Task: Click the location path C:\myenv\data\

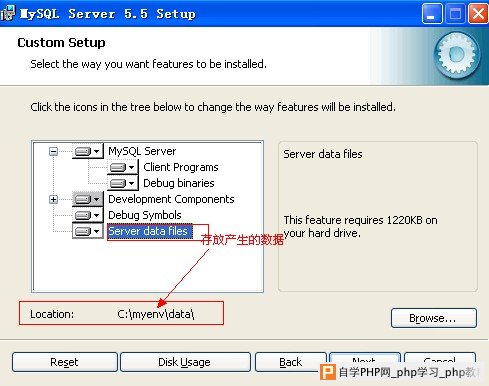Action: tap(156, 314)
